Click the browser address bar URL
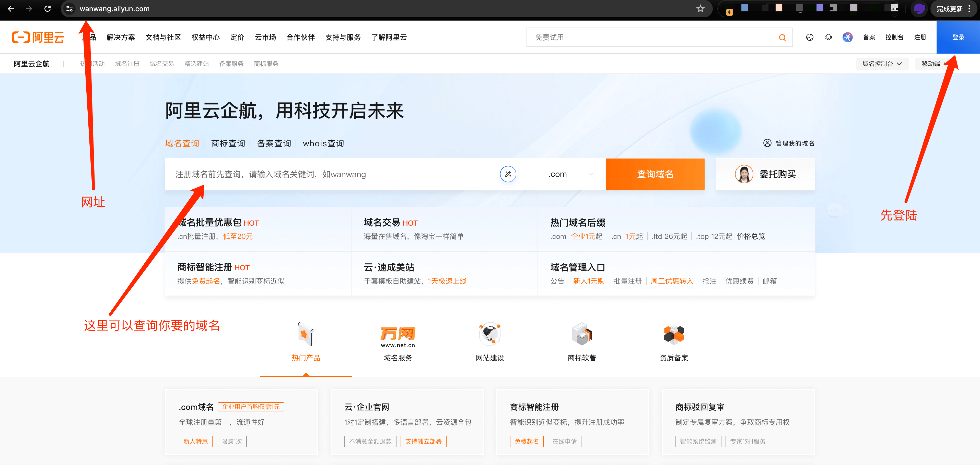980x465 pixels. pyautogui.click(x=114, y=8)
